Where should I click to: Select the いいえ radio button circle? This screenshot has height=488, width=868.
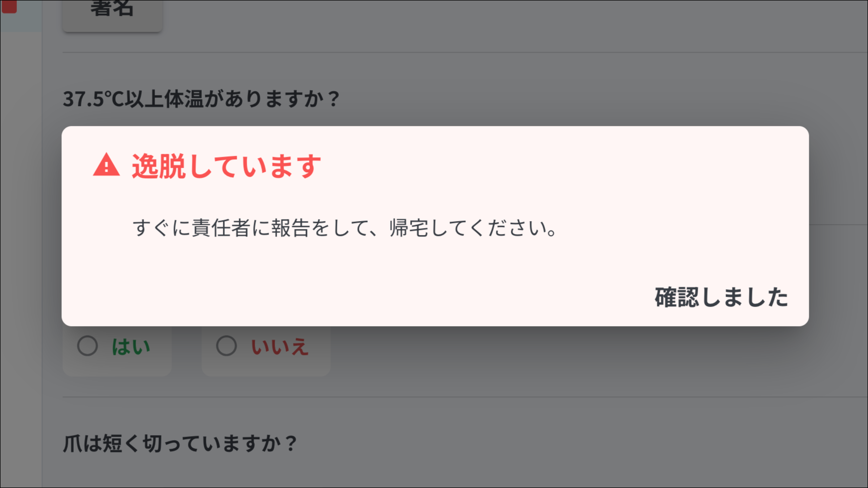(226, 346)
